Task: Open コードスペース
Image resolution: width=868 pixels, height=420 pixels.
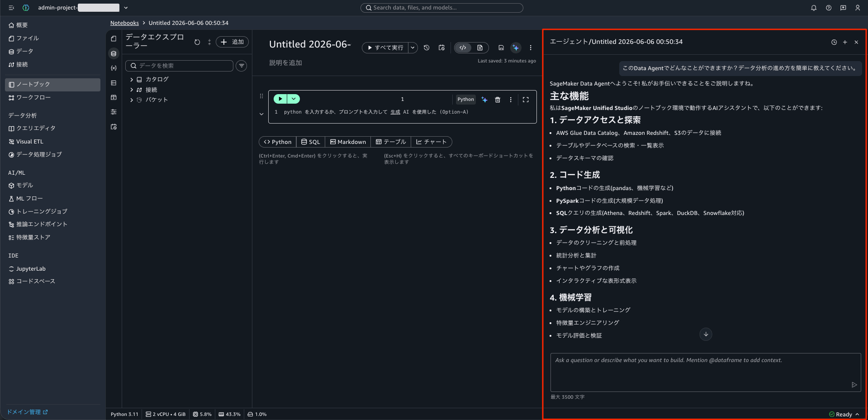Action: click(32, 282)
